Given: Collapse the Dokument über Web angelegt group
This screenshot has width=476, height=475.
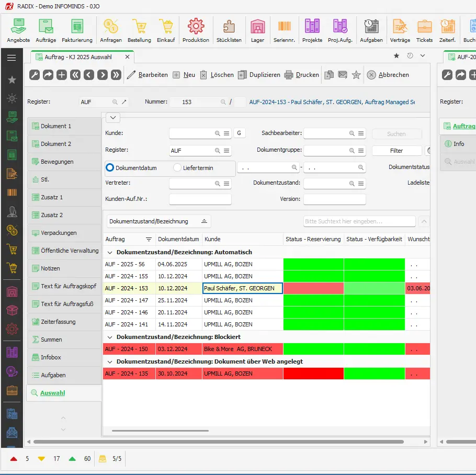Looking at the screenshot, I should point(110,362).
